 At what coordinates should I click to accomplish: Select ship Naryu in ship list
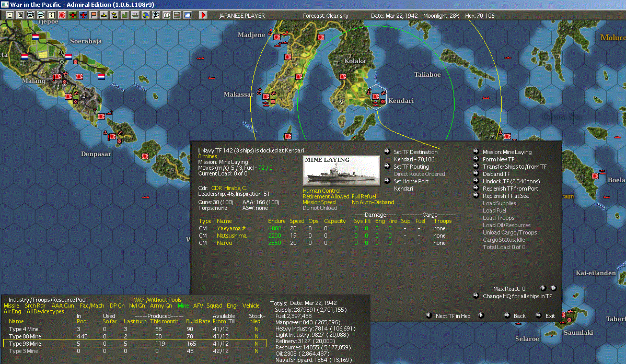[x=224, y=243]
